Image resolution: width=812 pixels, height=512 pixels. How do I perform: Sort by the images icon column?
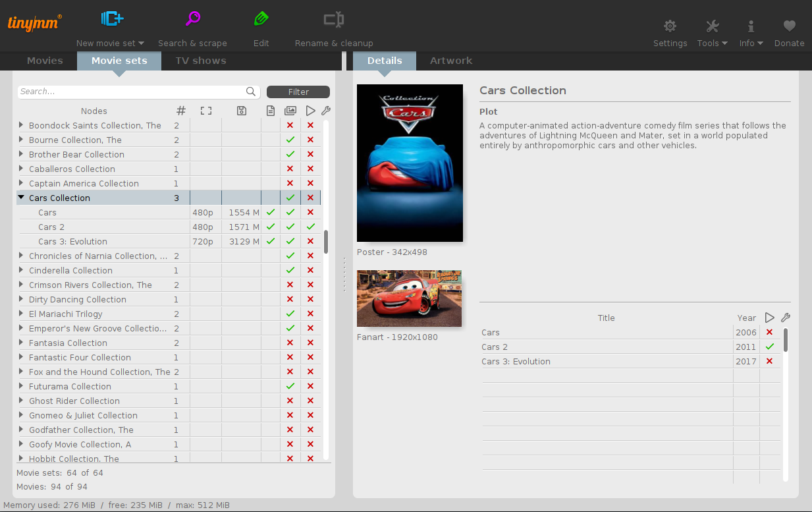pos(290,111)
